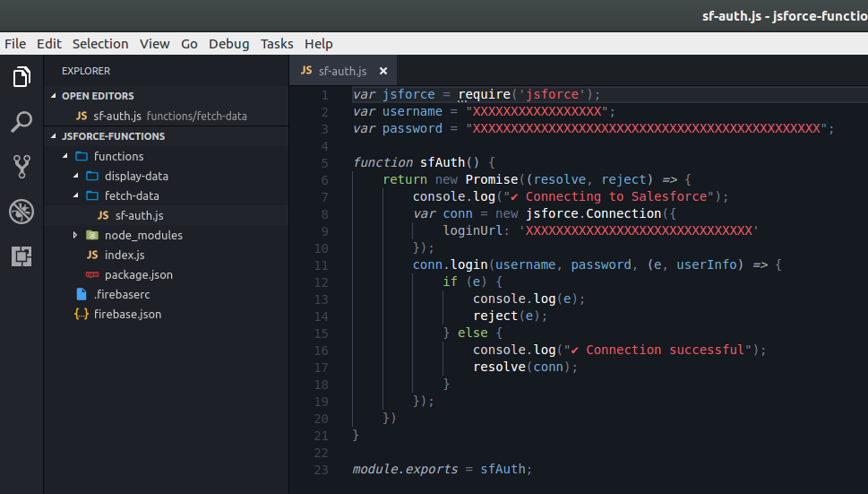Open the Selection menu
868x494 pixels.
pyautogui.click(x=100, y=44)
